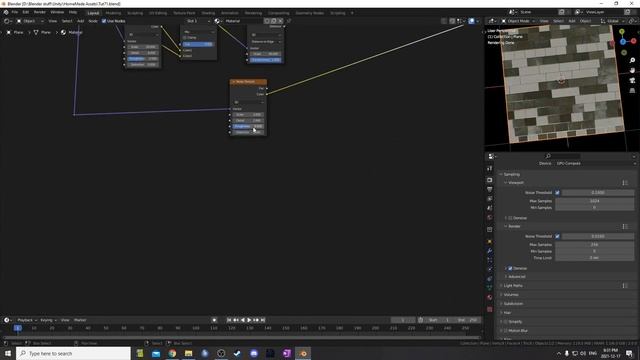Screen dimensions: 640x360
Task: Open the View Layer properties tab icon
Action: point(490,199)
